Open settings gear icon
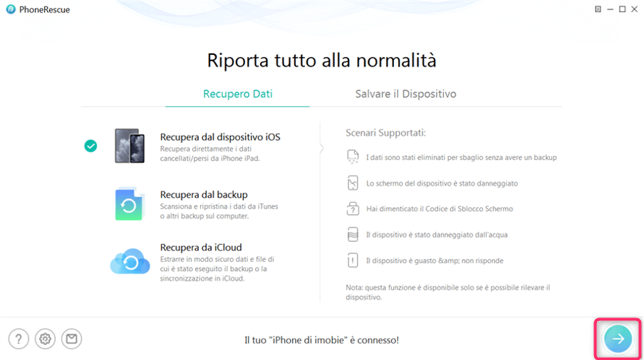The width and height of the screenshot is (644, 360). coord(46,339)
